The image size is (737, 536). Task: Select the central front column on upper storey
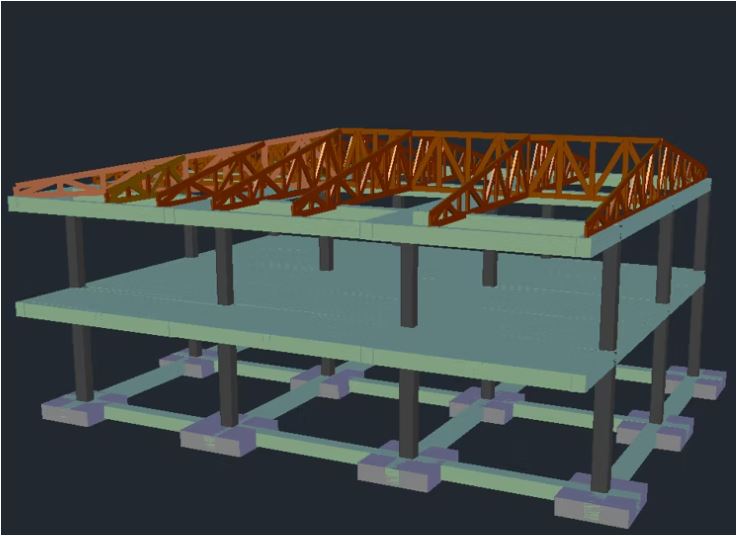click(x=408, y=284)
